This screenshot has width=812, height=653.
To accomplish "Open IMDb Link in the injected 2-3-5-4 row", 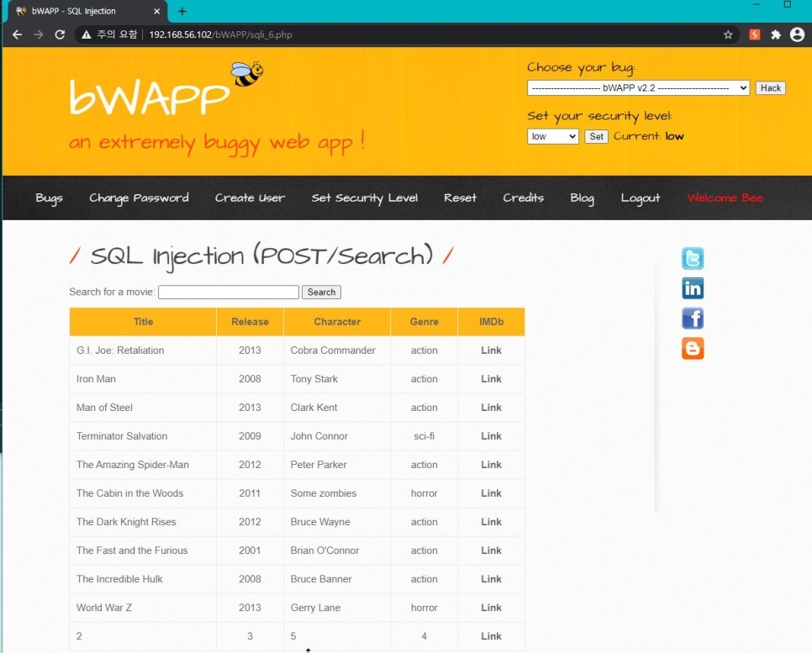I will pos(491,636).
